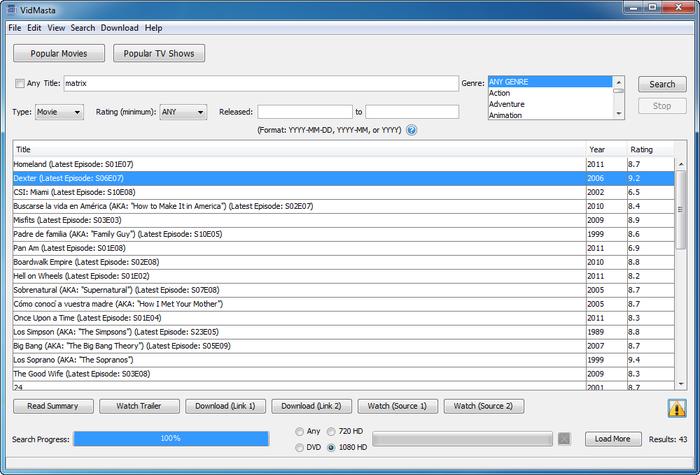Open the Download menu

(x=120, y=28)
